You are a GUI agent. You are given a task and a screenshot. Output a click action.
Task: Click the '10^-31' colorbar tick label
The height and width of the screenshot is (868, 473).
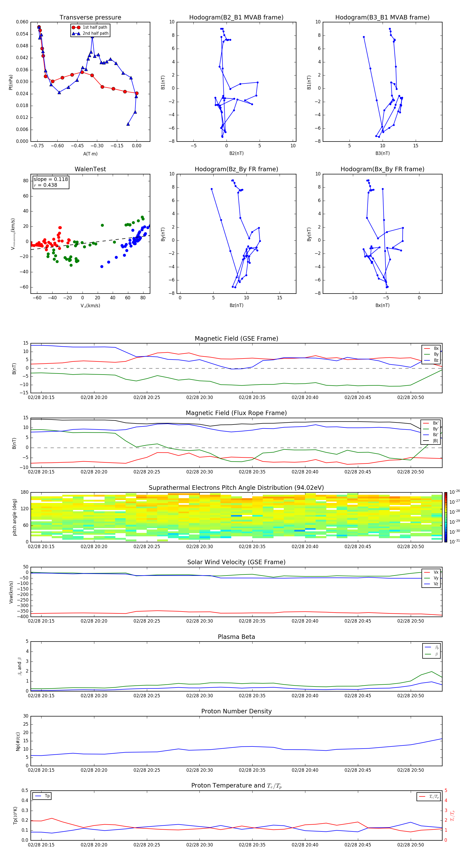click(455, 542)
